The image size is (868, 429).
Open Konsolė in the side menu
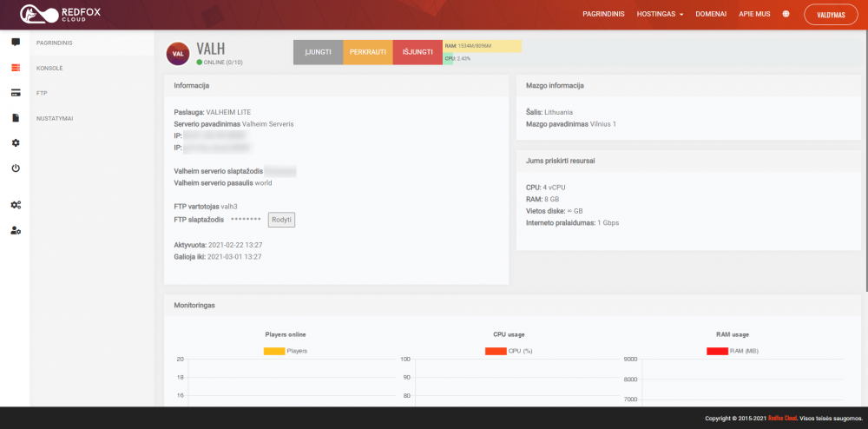pyautogui.click(x=49, y=68)
